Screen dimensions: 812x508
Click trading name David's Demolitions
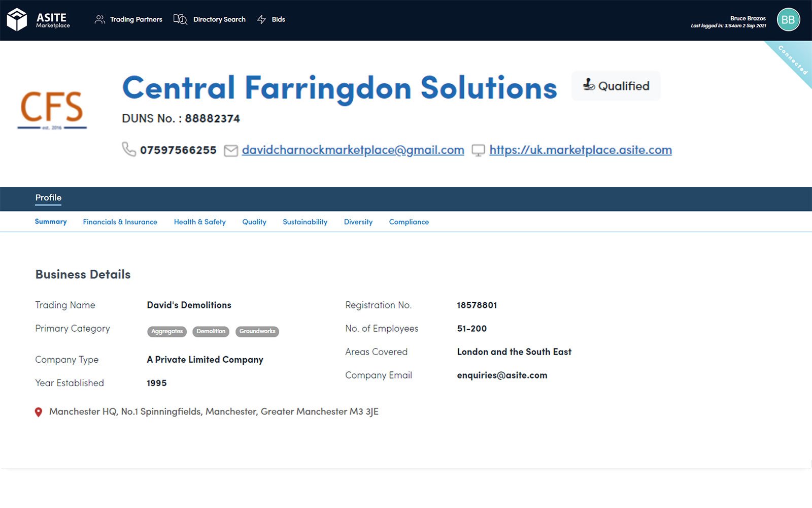coord(189,305)
